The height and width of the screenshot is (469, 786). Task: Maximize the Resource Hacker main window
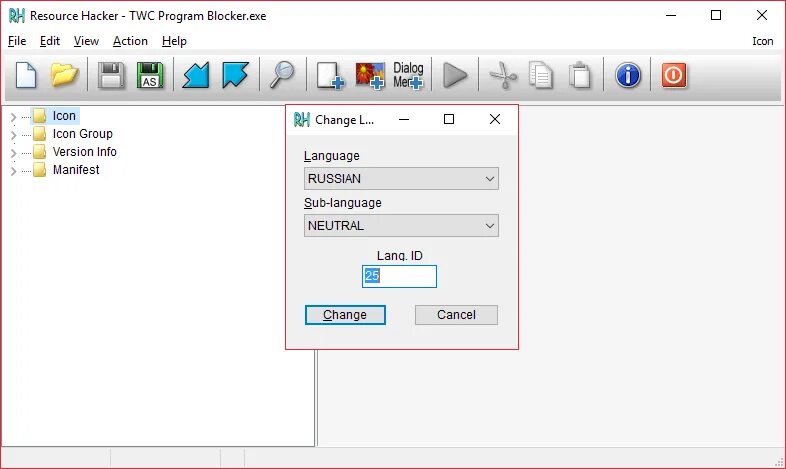(716, 16)
